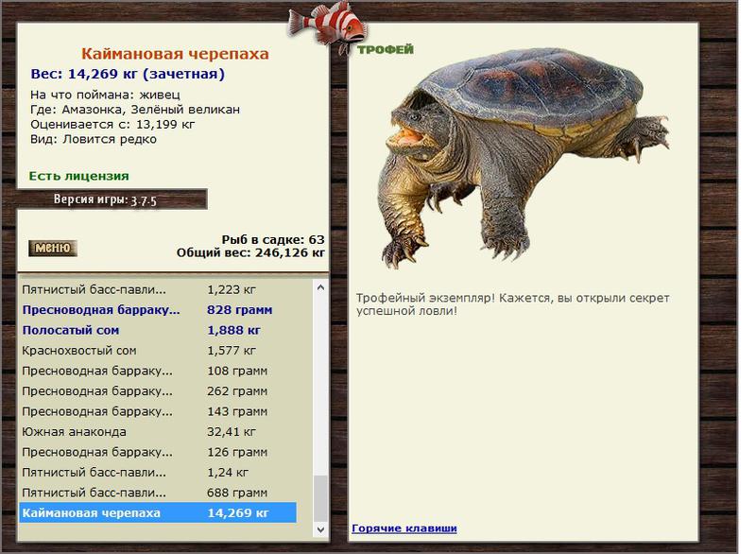Screen dimensions: 756x554
Task: Select the Полосатый сом row
Action: click(x=158, y=330)
